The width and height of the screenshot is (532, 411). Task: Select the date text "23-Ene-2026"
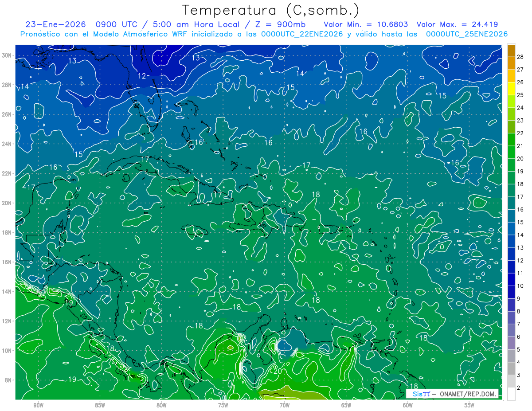pyautogui.click(x=55, y=24)
